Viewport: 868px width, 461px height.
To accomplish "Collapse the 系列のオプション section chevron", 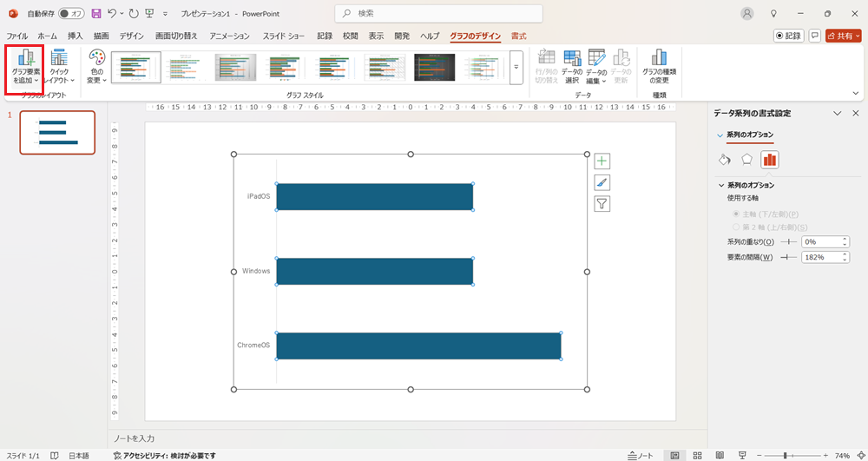I will point(721,186).
